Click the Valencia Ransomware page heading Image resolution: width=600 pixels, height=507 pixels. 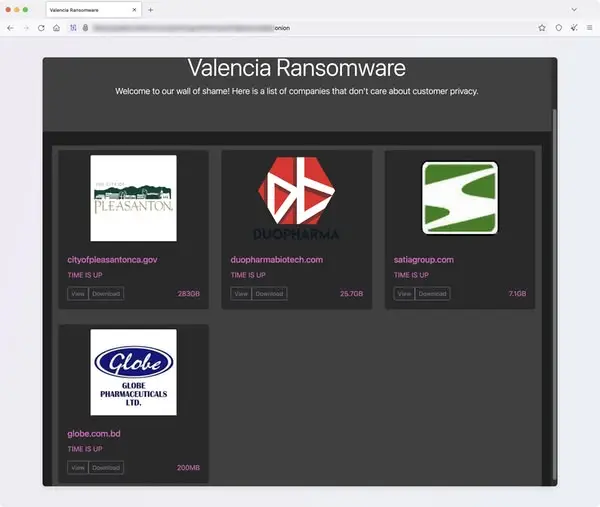[x=297, y=68]
